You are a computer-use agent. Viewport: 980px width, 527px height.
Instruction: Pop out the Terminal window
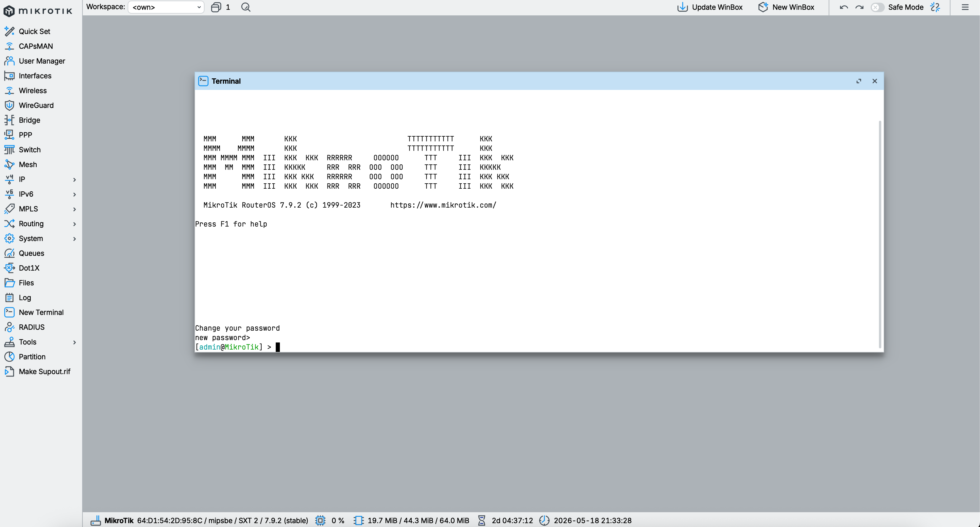tap(859, 81)
